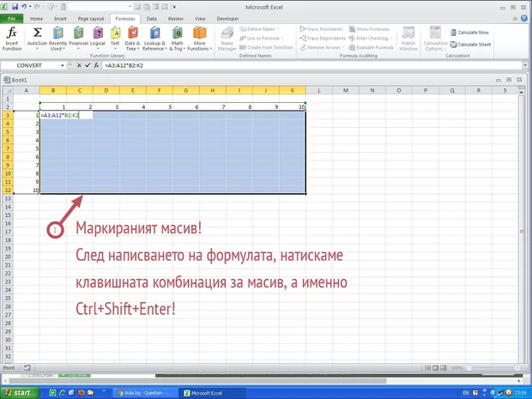Click Show Formulas
Viewport: 532px width, 399px height.
369,29
